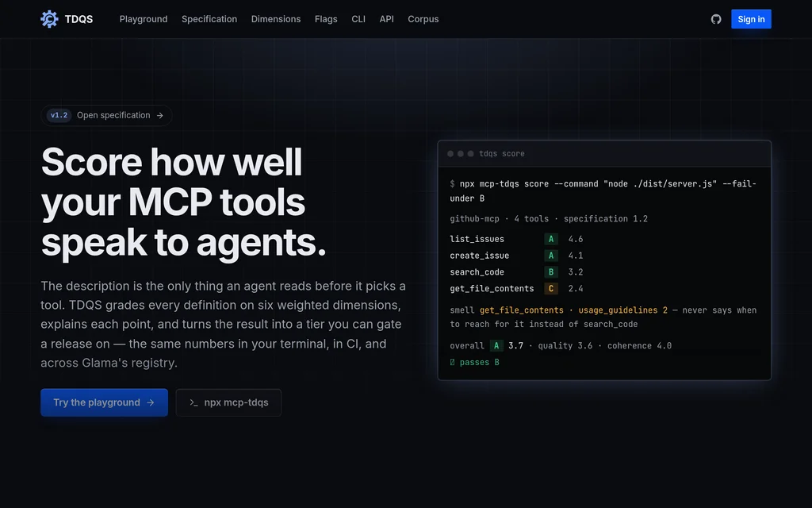Screen dimensions: 812x508
Task: Click the overall A grade badge
Action: click(496, 346)
